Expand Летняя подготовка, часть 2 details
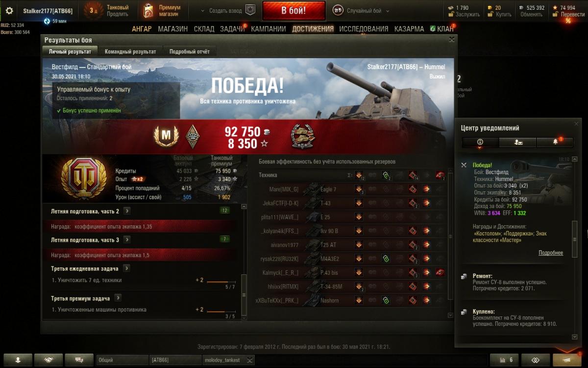Image resolution: width=588 pixels, height=368 pixels. (127, 211)
